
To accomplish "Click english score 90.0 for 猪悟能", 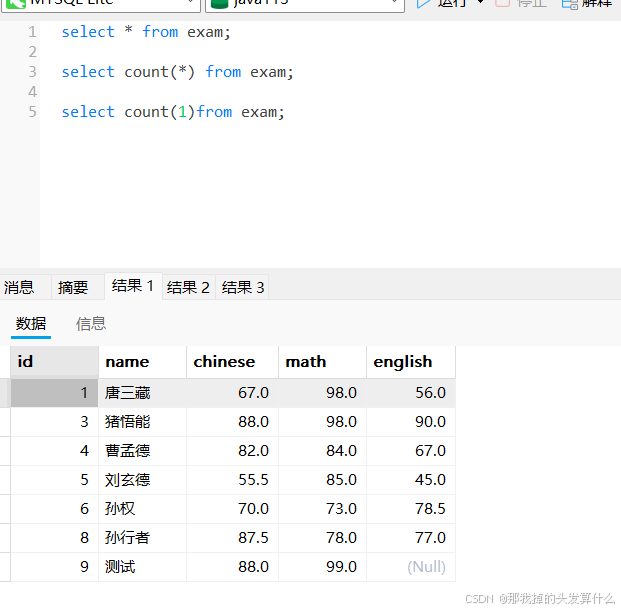I will [411, 422].
